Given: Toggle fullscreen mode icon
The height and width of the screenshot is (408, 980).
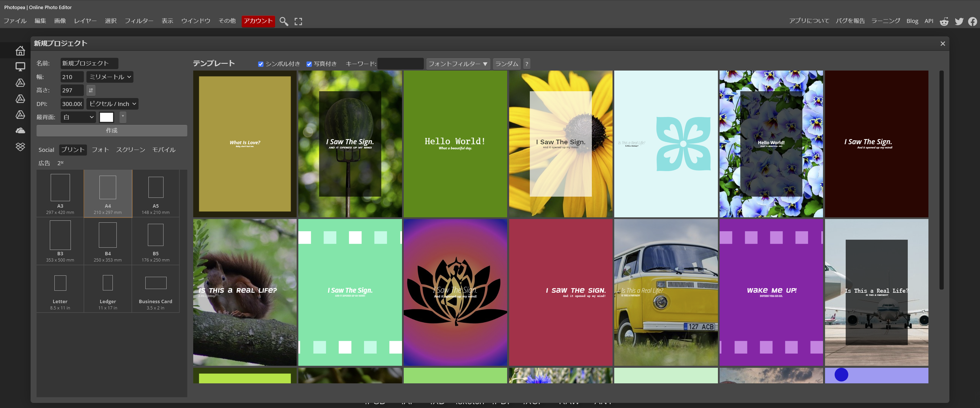Looking at the screenshot, I should click(298, 21).
